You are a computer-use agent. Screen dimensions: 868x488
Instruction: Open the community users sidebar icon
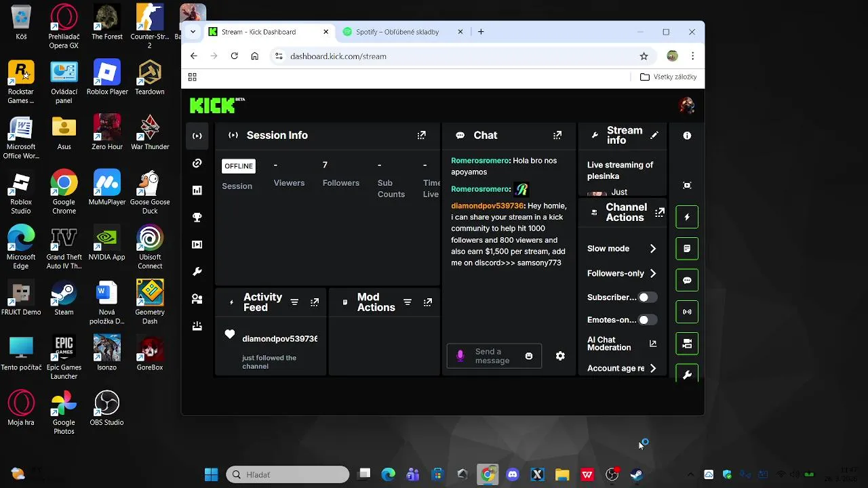click(197, 299)
